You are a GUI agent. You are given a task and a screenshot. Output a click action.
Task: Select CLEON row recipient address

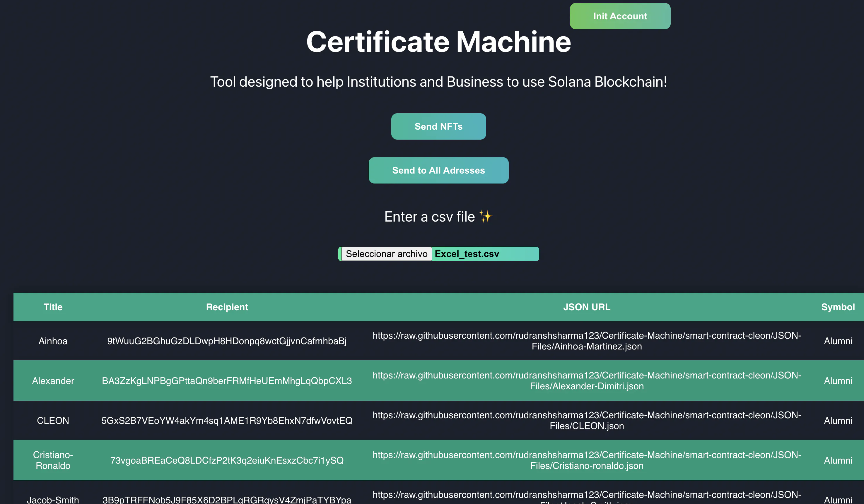[x=227, y=420]
